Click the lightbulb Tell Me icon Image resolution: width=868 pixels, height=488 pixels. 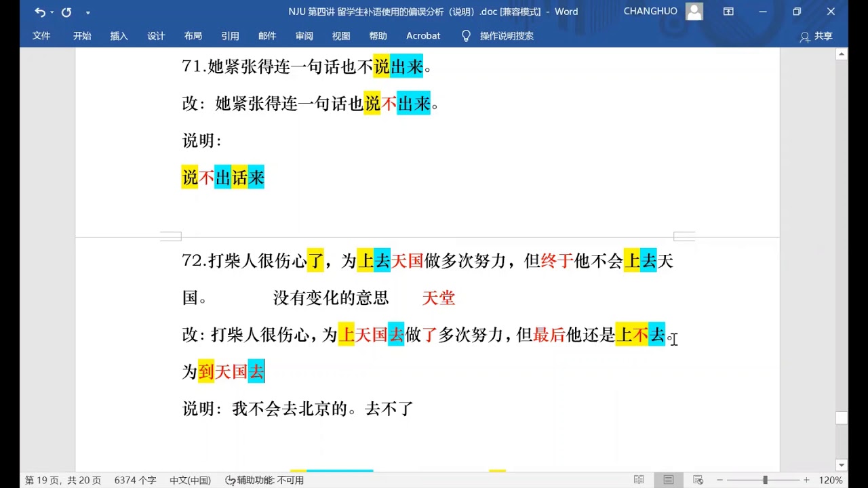coord(466,36)
